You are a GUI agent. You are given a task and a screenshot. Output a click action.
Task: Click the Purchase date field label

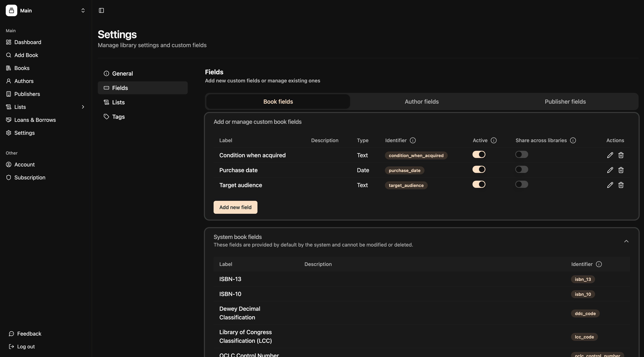click(x=238, y=170)
